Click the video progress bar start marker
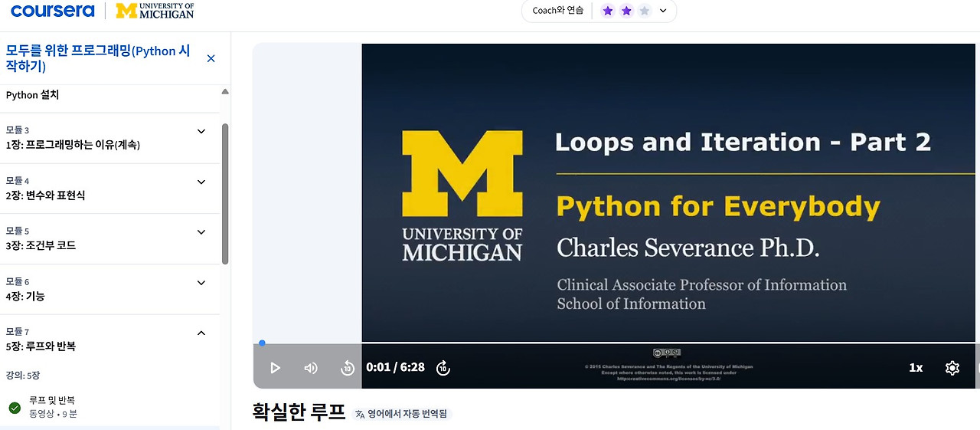This screenshot has height=430, width=980. point(262,343)
